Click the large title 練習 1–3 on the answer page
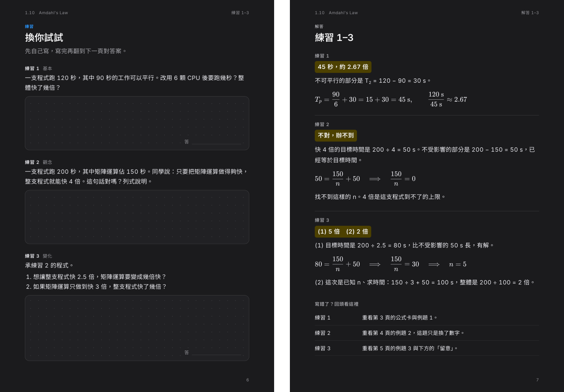 [334, 37]
